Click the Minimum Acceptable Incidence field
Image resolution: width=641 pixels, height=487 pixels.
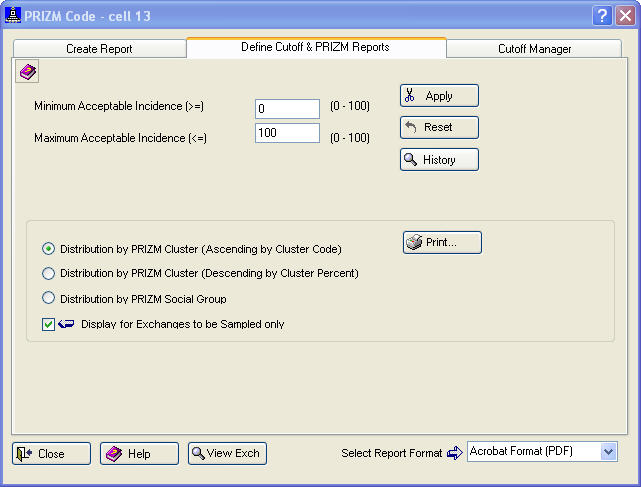coord(287,109)
